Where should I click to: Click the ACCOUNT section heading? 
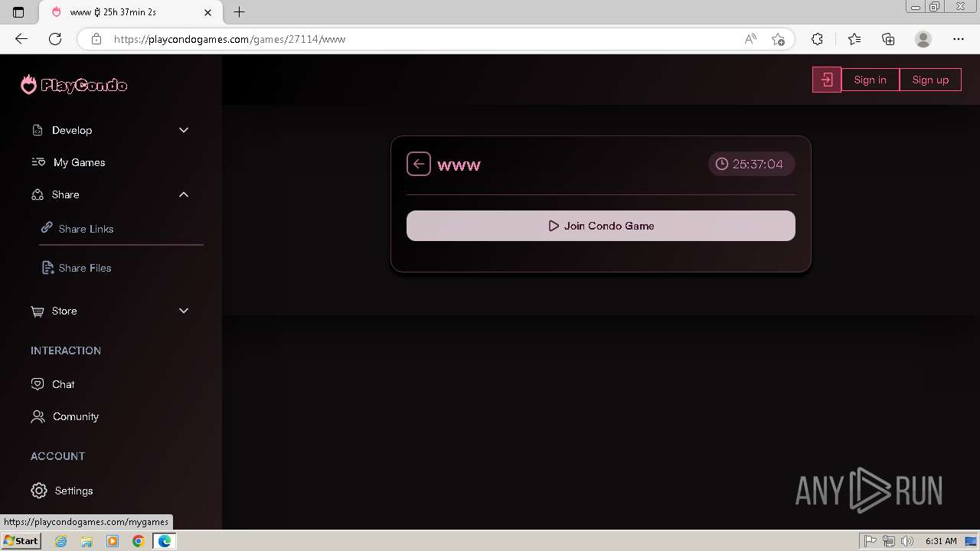tap(57, 456)
